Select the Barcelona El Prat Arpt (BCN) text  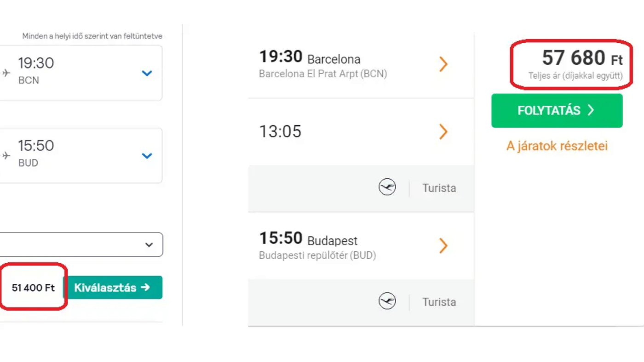tap(323, 74)
